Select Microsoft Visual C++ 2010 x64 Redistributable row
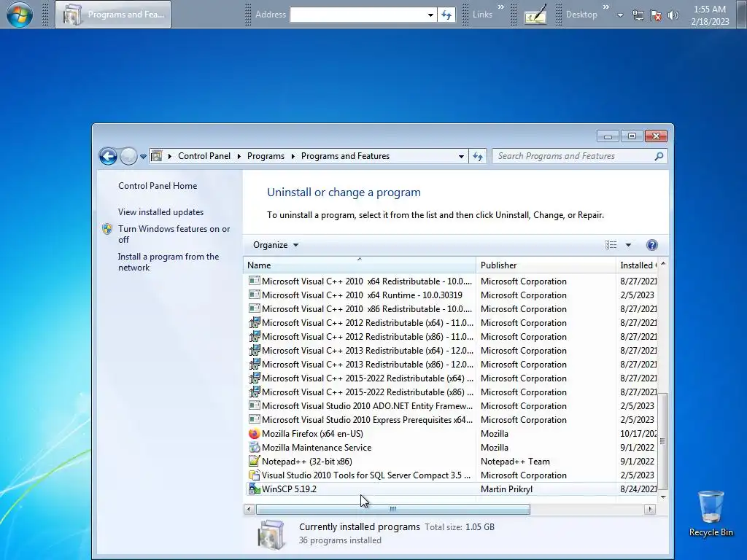This screenshot has height=560, width=747. (x=450, y=281)
